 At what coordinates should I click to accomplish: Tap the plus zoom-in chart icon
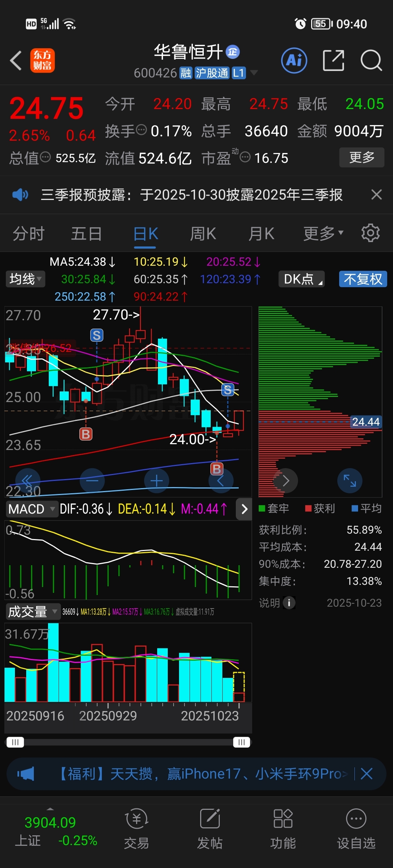click(x=156, y=481)
